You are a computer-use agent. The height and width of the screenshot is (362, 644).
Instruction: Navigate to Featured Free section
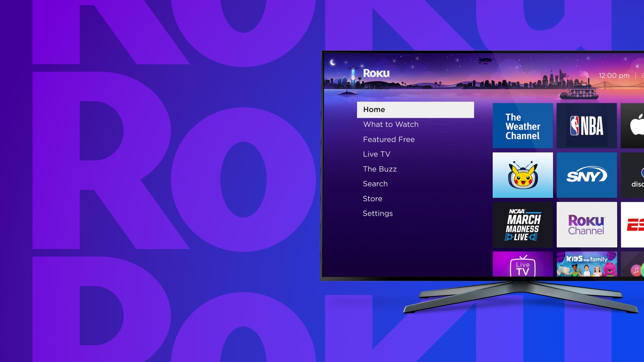click(x=389, y=139)
